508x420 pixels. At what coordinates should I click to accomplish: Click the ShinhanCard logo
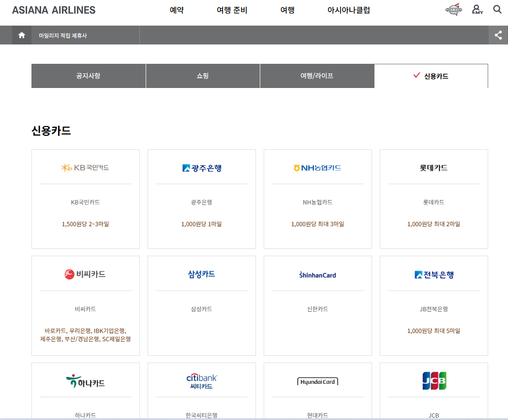pos(317,275)
